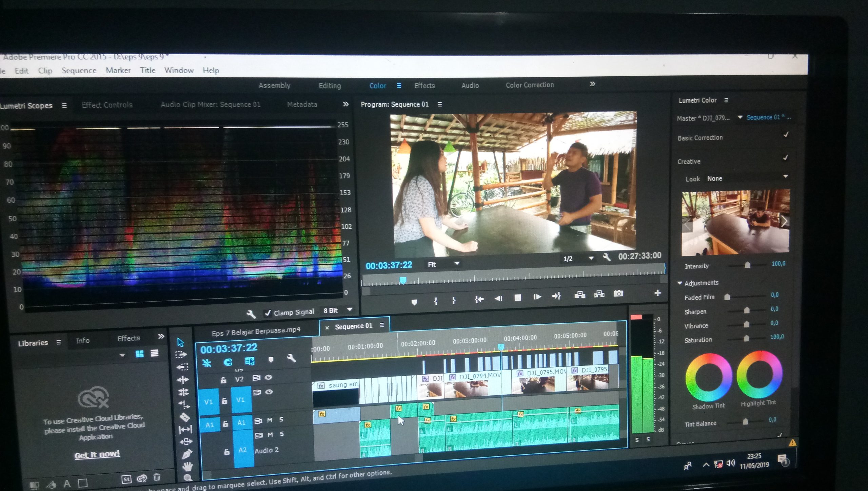This screenshot has width=868, height=491.
Task: Toggle Creative section checkbox
Action: [x=785, y=158]
